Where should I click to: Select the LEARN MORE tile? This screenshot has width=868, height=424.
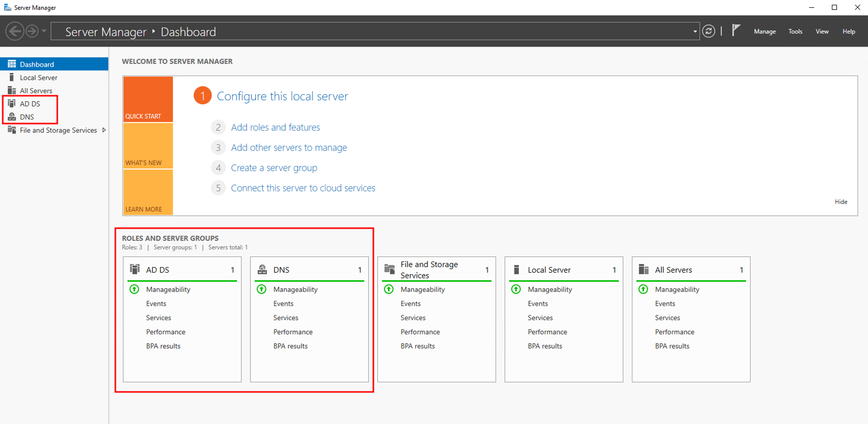148,192
